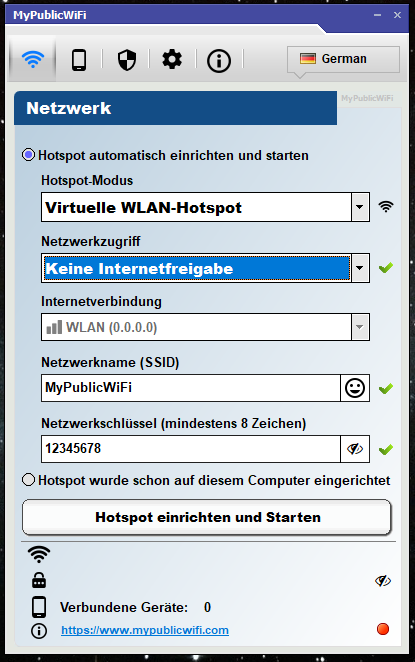Open the gear settings tab
This screenshot has width=415, height=662.
pos(172,59)
